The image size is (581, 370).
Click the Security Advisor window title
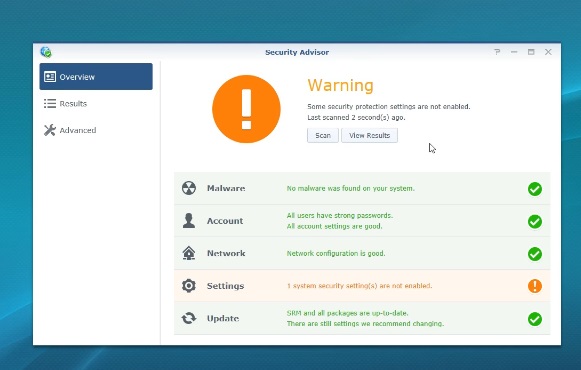(x=297, y=52)
